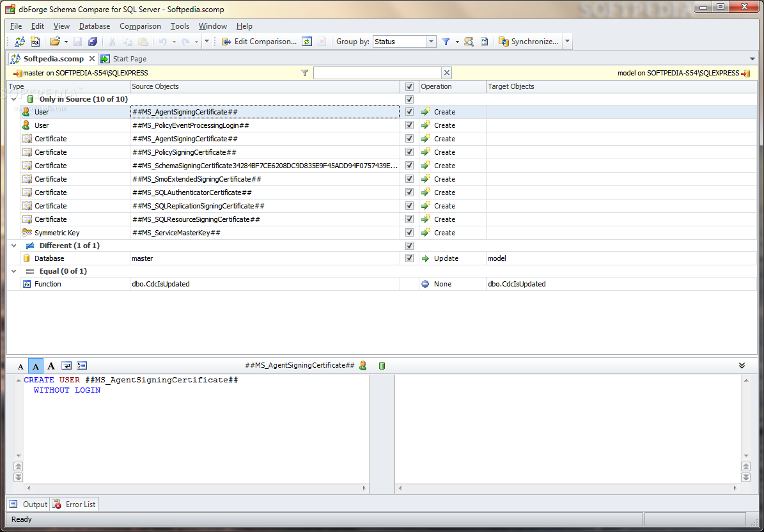Open the Group by Status combo box
Screen dimensions: 764x532
(x=405, y=42)
